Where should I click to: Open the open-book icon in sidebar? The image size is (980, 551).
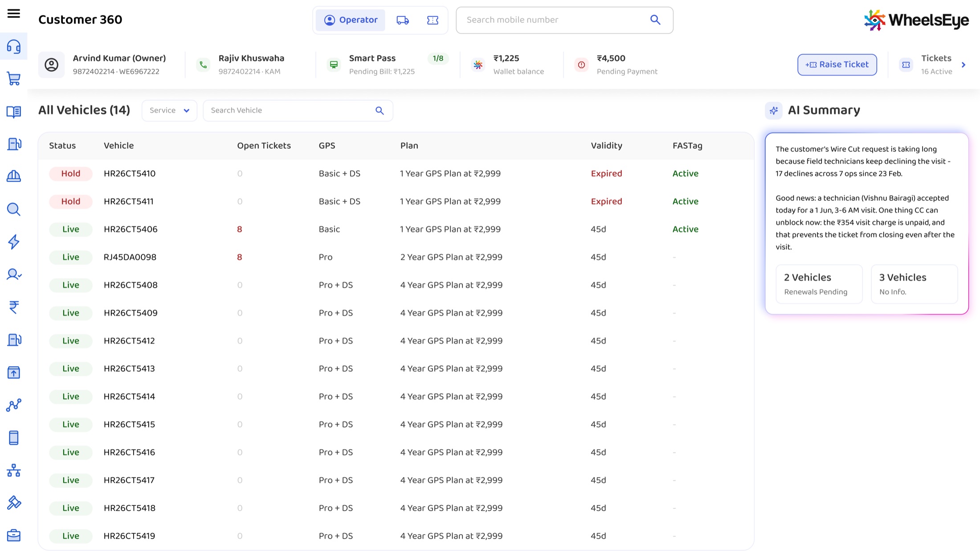[x=14, y=111]
